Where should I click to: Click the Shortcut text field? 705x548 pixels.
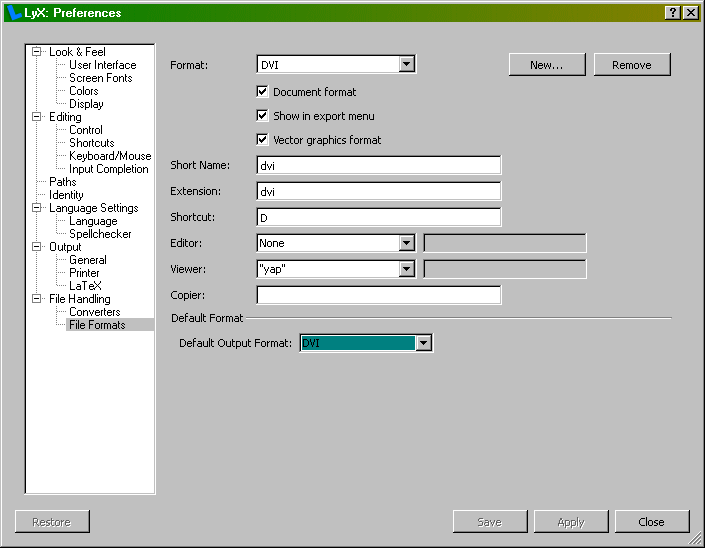click(x=379, y=218)
